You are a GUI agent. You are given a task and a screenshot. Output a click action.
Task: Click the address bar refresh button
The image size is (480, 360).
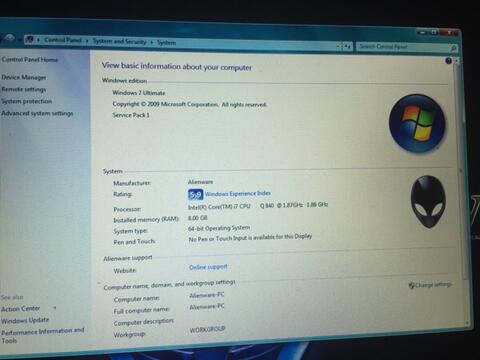347,46
